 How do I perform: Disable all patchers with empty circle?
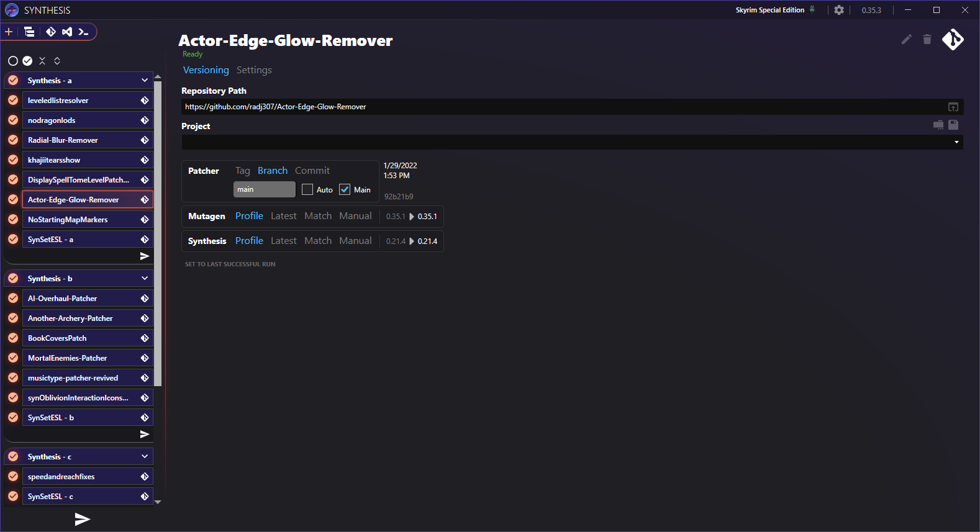point(12,61)
